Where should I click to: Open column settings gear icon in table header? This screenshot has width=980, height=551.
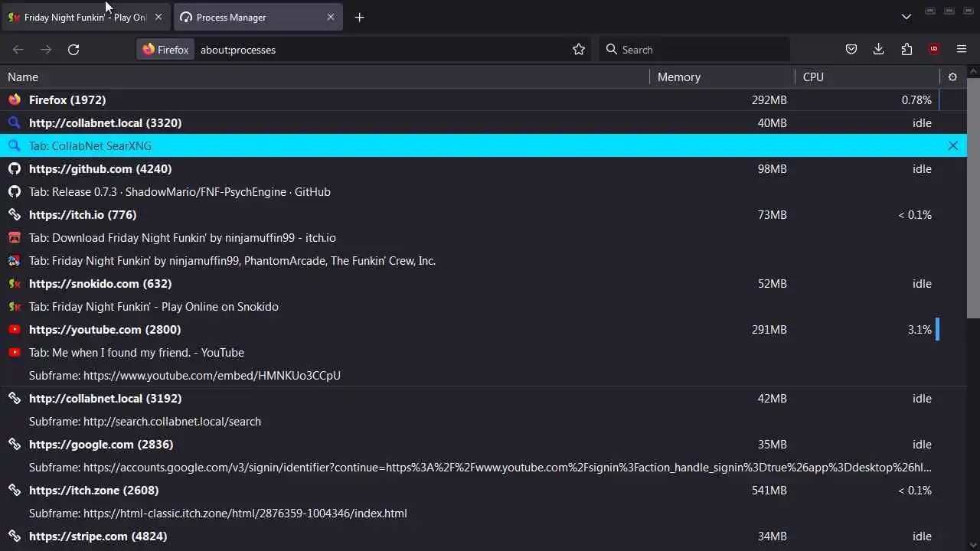click(x=952, y=77)
